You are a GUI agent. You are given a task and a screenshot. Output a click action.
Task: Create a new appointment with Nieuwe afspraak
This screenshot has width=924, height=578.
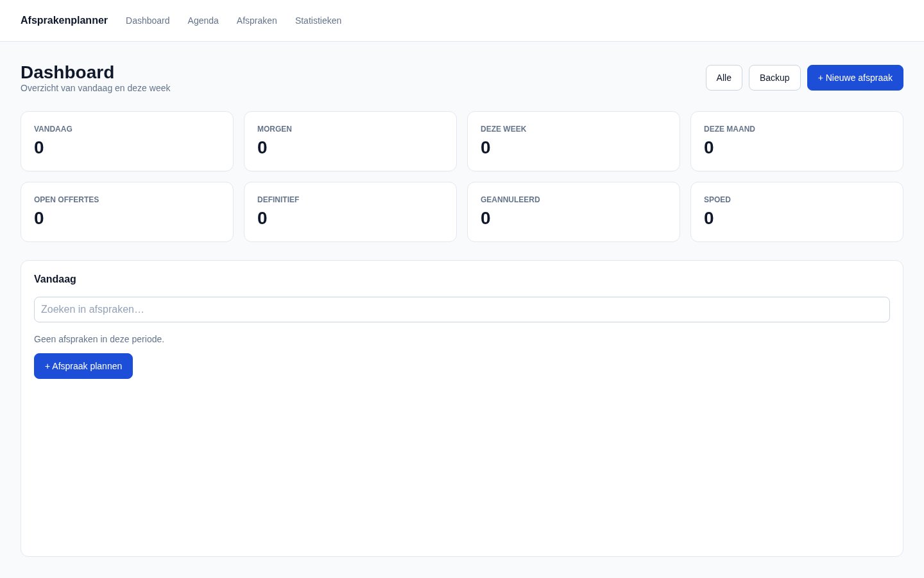point(855,78)
